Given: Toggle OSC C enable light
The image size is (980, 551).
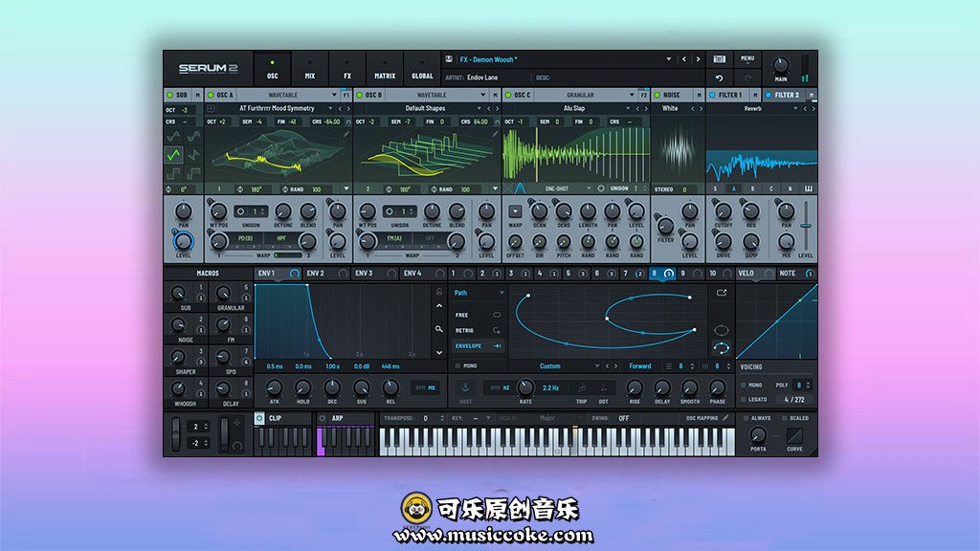Looking at the screenshot, I should click(x=508, y=95).
